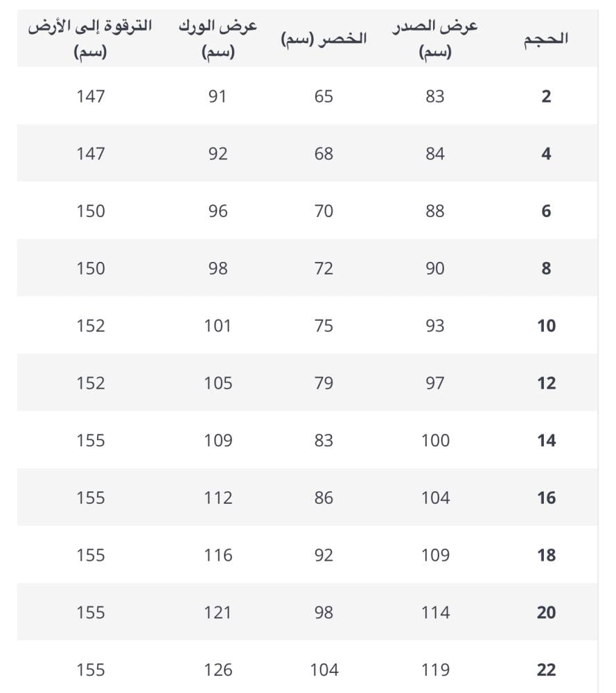
Task: Select size 22 row label
Action: (x=546, y=670)
